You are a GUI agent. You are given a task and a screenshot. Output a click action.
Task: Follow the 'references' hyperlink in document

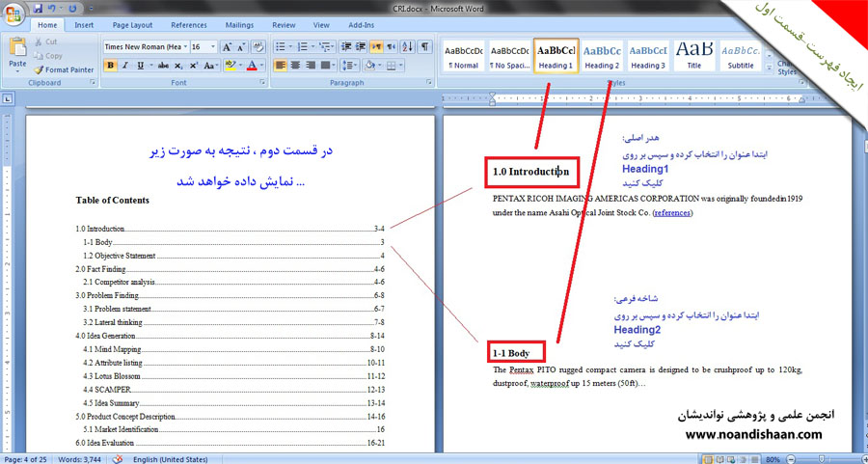pyautogui.click(x=672, y=212)
